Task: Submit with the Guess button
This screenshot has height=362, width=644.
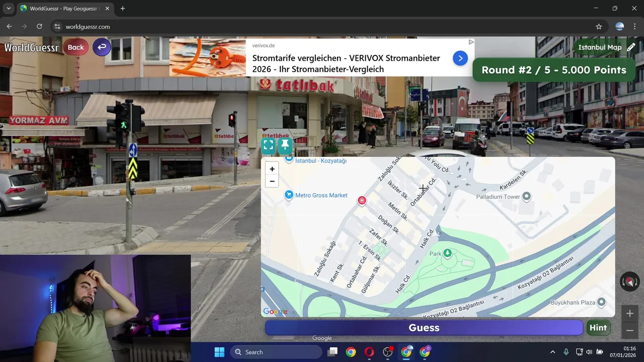Action: [x=424, y=328]
